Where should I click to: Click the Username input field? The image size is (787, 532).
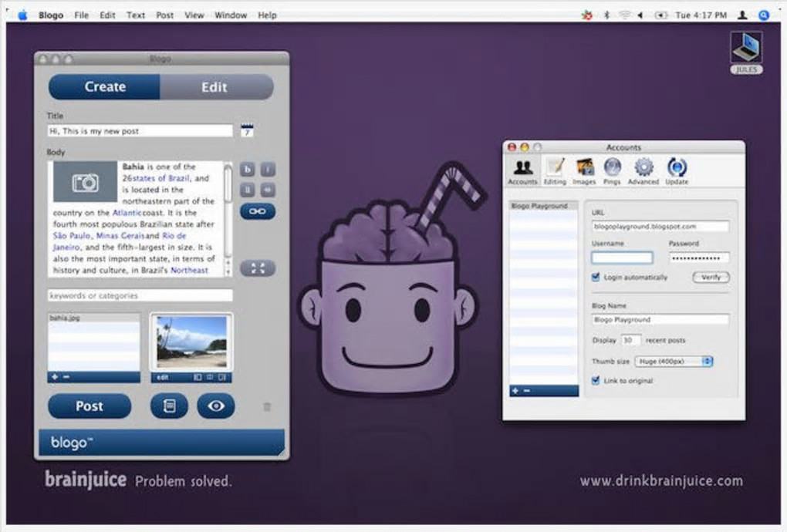(x=622, y=258)
